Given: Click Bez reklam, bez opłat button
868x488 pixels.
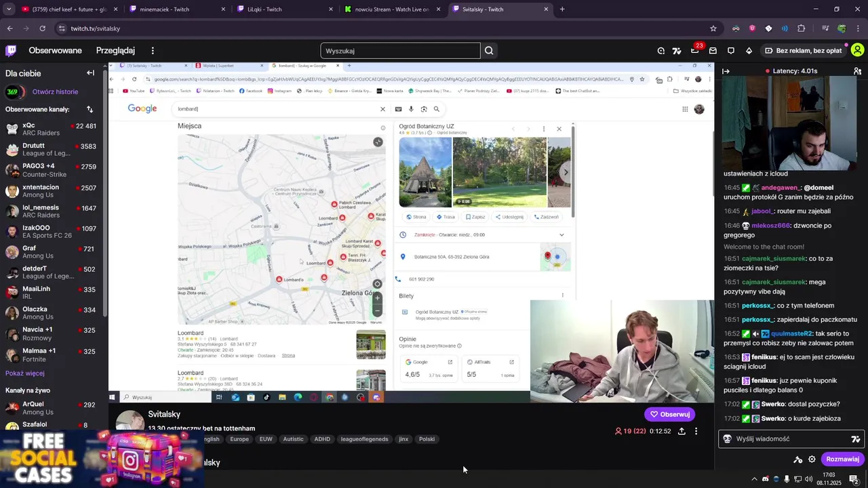Looking at the screenshot, I should tap(804, 51).
